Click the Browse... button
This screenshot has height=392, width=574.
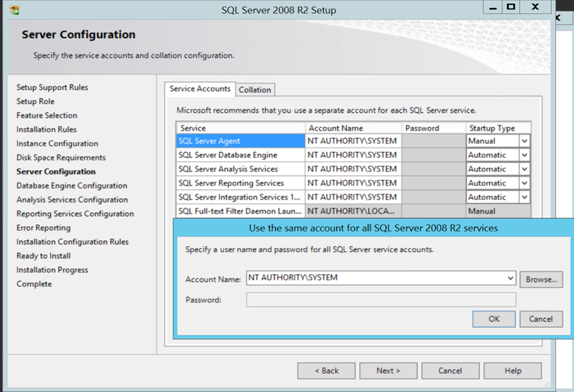point(541,280)
